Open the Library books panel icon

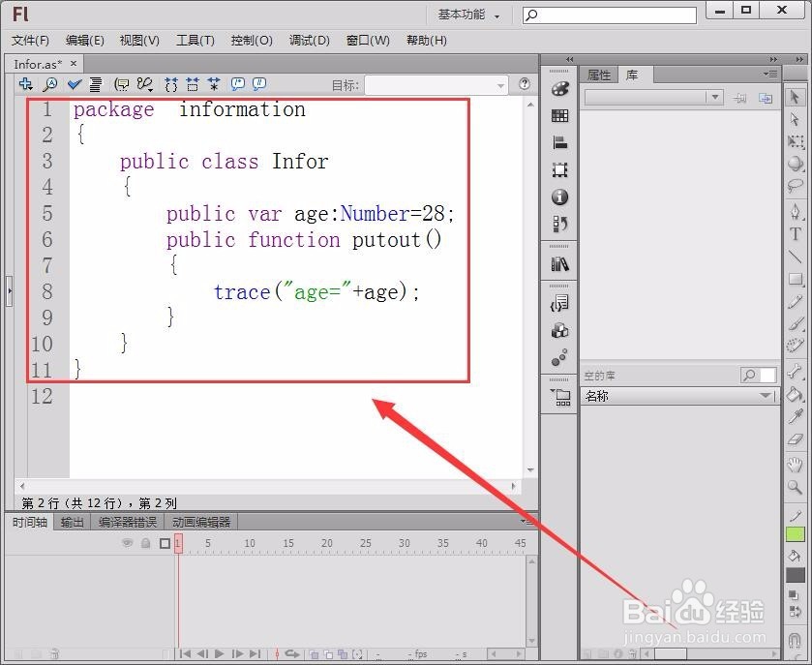pyautogui.click(x=559, y=264)
